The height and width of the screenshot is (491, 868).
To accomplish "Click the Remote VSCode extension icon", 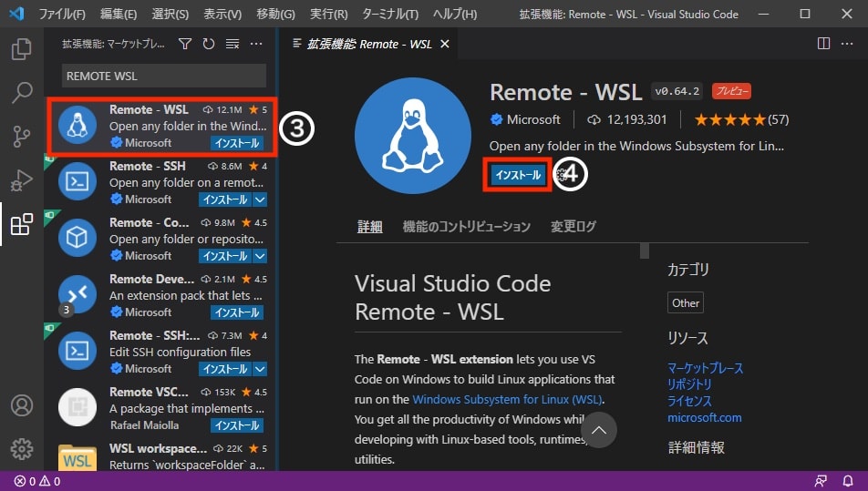I will [x=77, y=407].
